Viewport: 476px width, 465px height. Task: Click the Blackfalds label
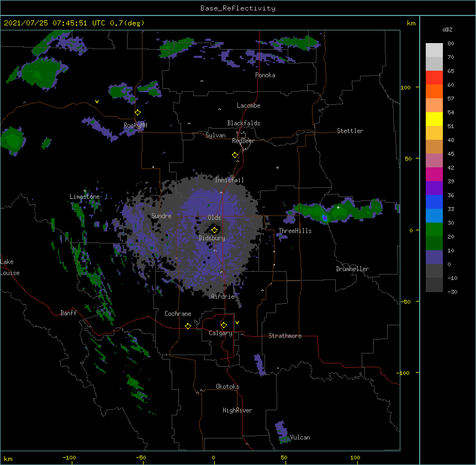pyautogui.click(x=244, y=123)
